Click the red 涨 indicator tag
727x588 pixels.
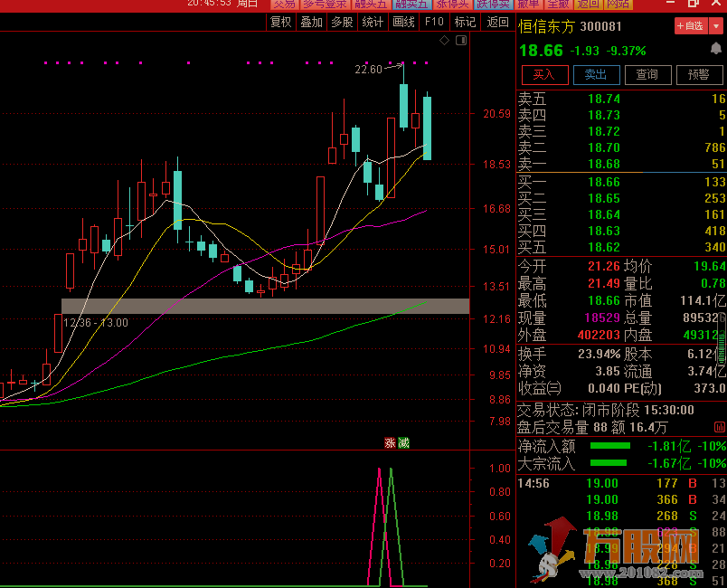pos(390,443)
